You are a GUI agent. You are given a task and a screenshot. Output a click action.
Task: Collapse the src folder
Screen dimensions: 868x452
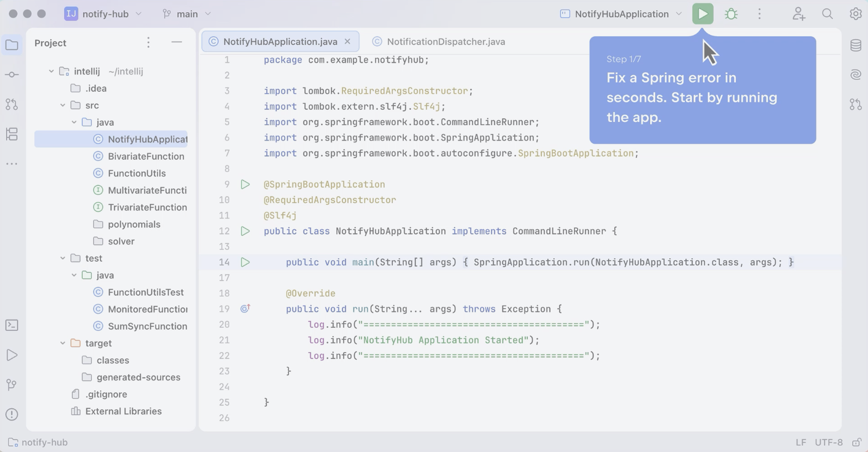pyautogui.click(x=63, y=105)
